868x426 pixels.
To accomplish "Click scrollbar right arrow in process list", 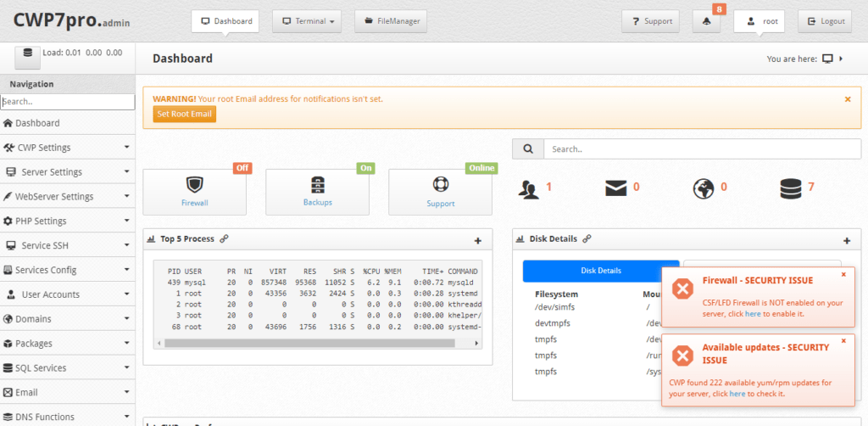I will 476,343.
